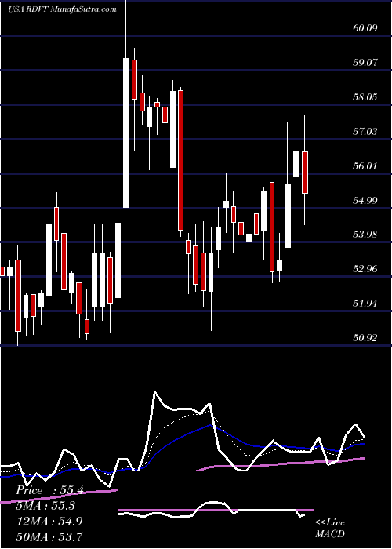The height and width of the screenshot is (549, 392).
Task: Select the 54.99 price axis label
Action: (x=365, y=201)
